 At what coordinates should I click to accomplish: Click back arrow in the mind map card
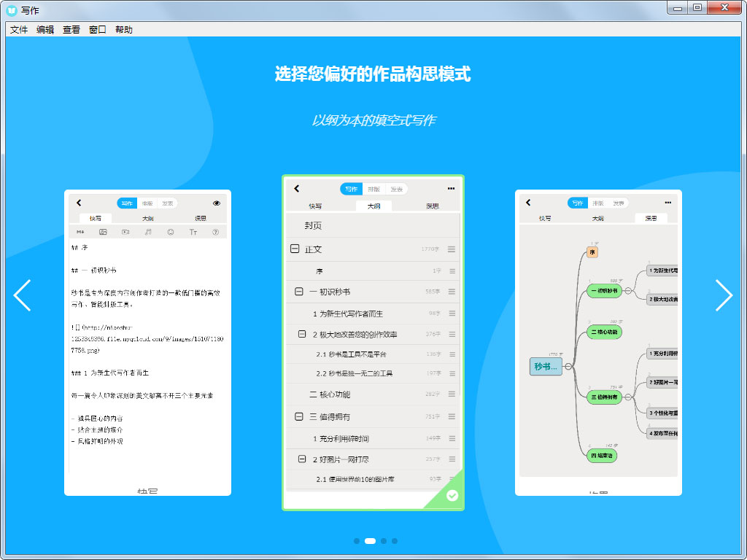click(528, 203)
